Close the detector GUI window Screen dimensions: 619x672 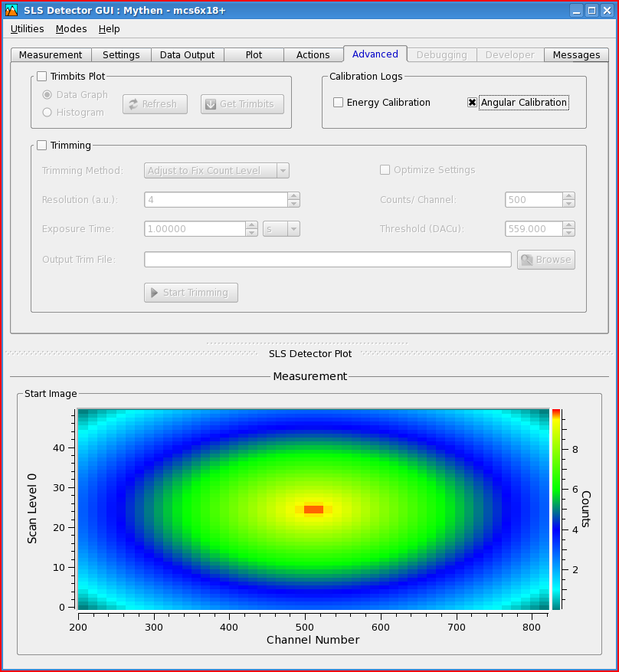coord(606,10)
